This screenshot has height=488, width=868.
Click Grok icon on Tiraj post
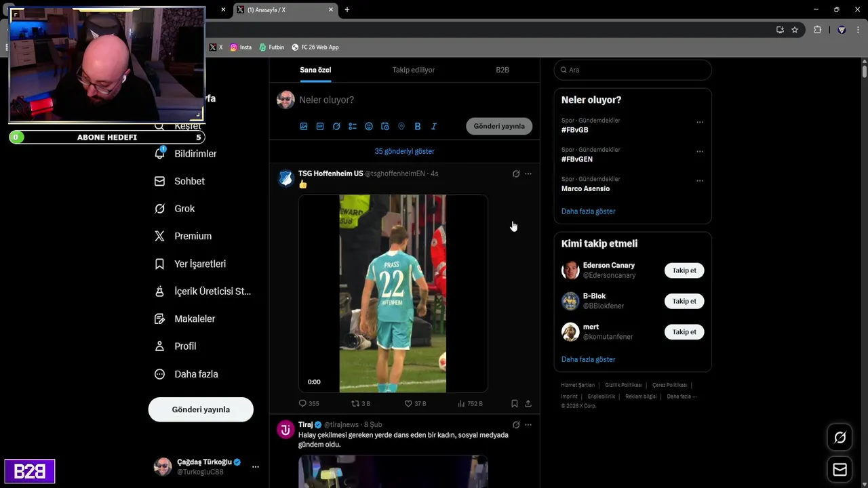click(x=516, y=425)
